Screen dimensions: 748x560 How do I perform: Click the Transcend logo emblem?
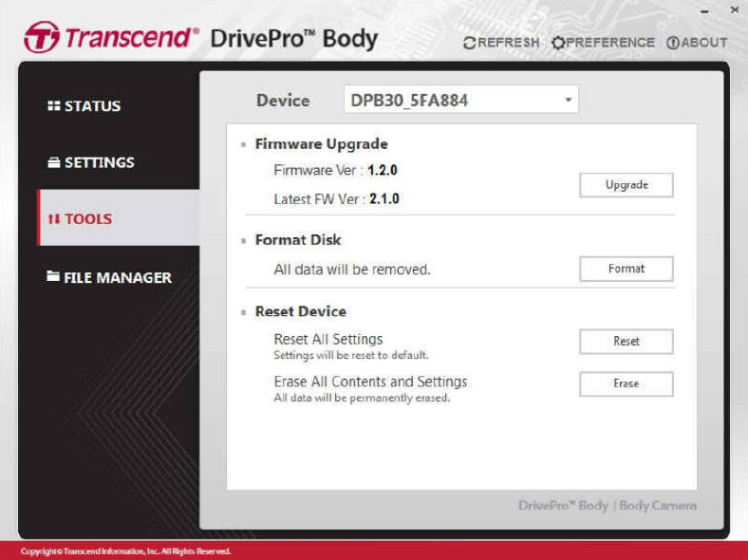click(42, 37)
